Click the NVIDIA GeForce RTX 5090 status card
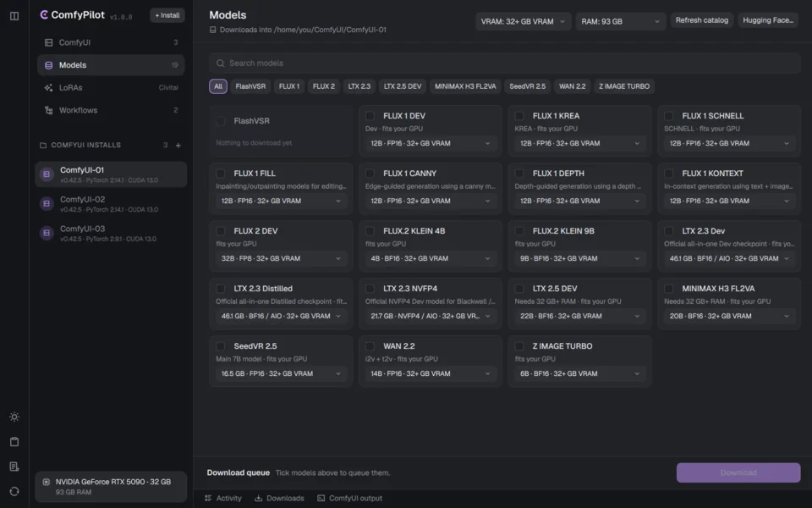 pos(111,487)
